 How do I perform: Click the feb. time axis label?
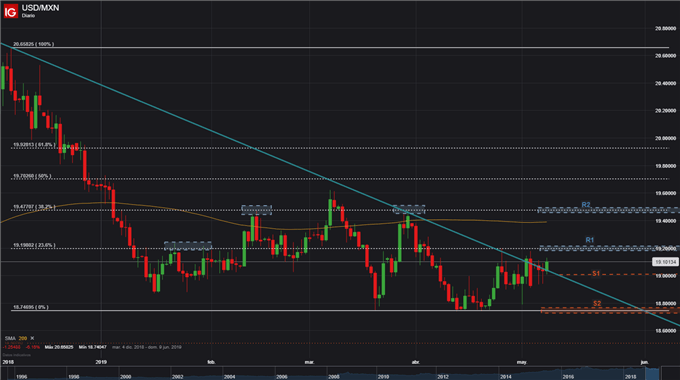211,362
